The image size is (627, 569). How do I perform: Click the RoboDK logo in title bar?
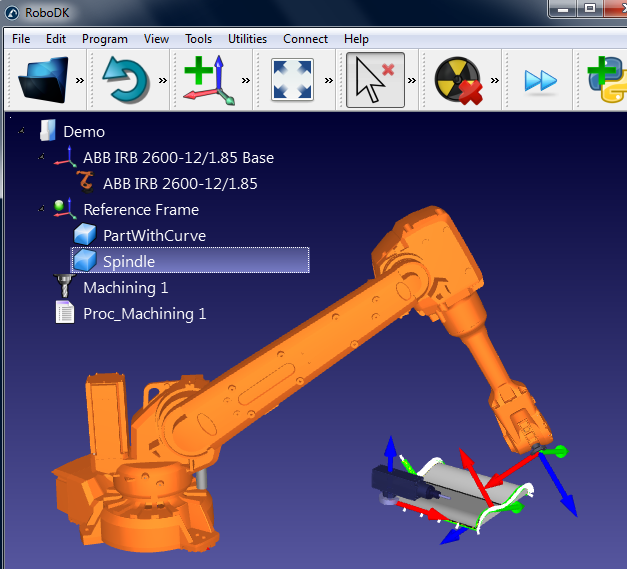click(x=12, y=13)
